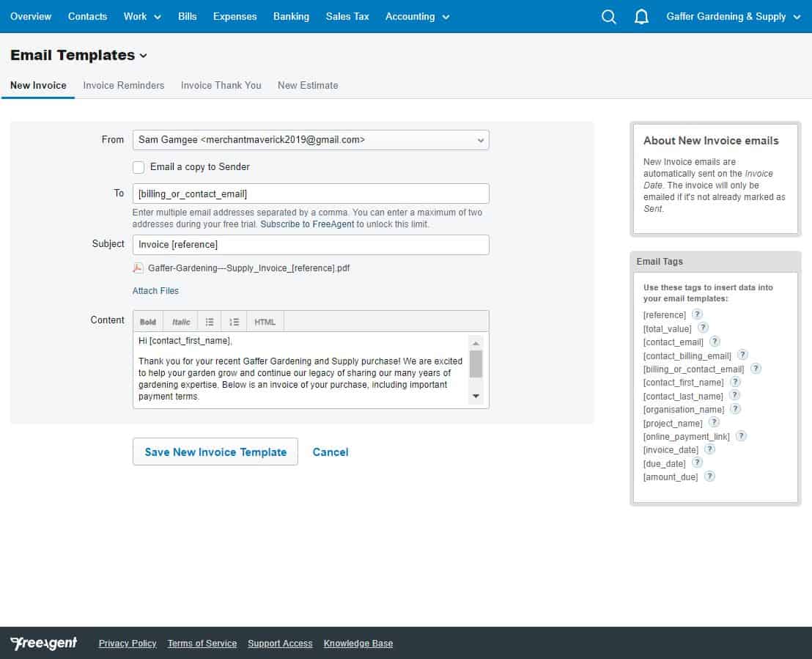The height and width of the screenshot is (659, 812).
Task: Show help for the [amount_due] tag
Action: click(709, 476)
